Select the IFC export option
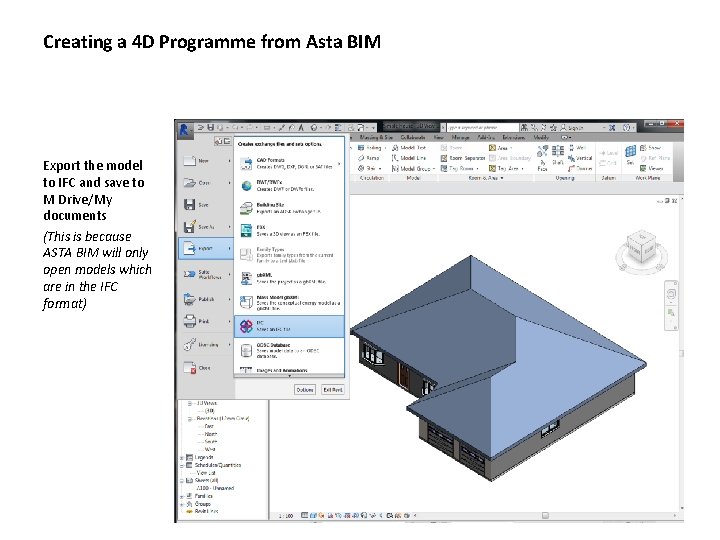Viewport: 720px width, 540px height. [x=289, y=326]
